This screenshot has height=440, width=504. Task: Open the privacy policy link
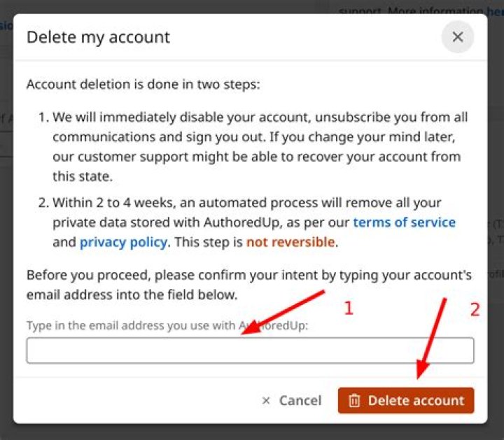tap(123, 242)
